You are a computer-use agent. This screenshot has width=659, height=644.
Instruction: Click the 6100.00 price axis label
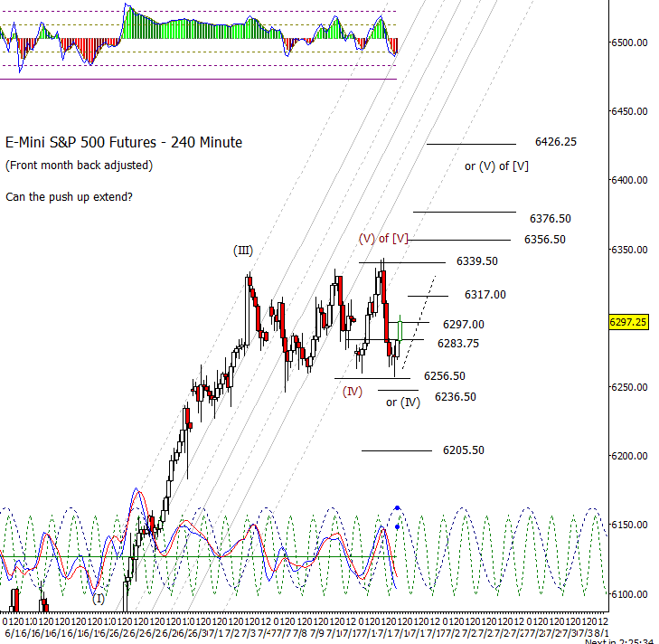pyautogui.click(x=629, y=594)
